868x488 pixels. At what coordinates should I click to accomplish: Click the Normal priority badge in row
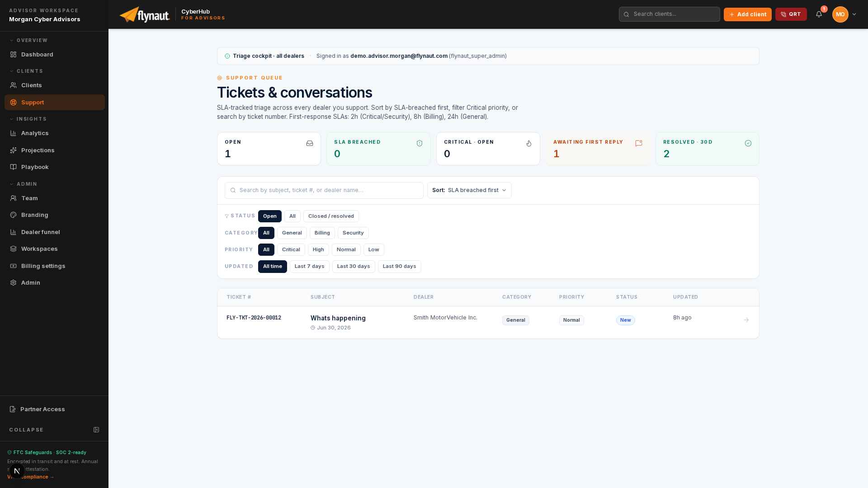[571, 320]
